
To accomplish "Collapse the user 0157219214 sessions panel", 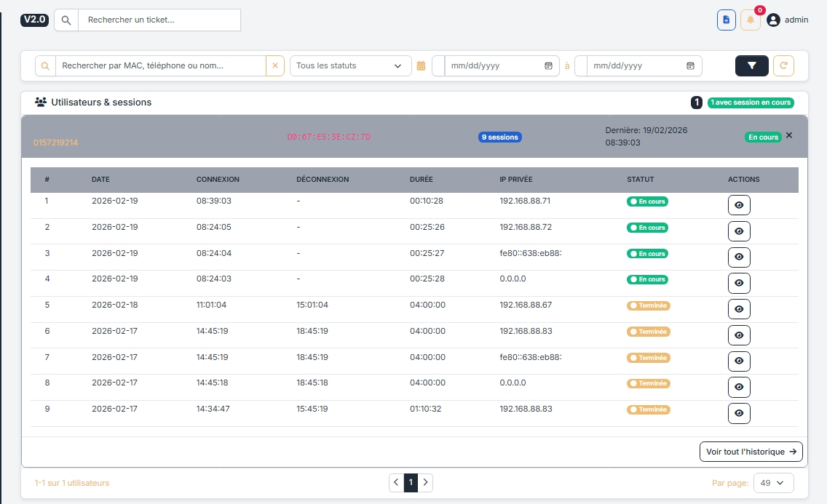I will (x=789, y=135).
